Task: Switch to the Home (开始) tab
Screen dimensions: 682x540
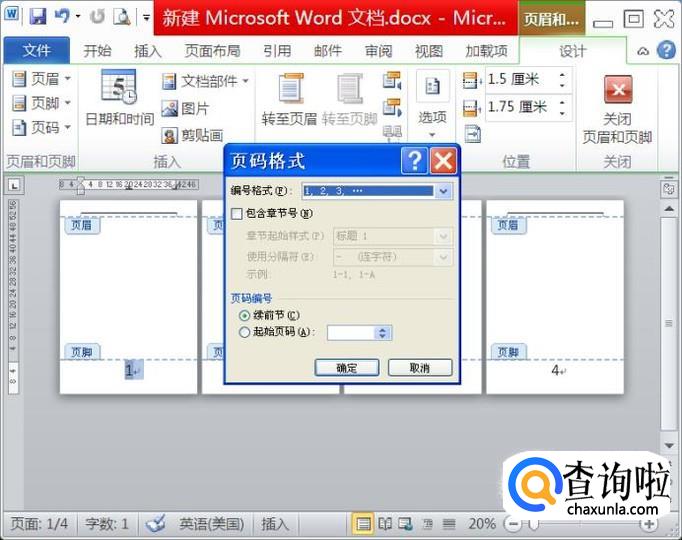Action: pos(97,51)
